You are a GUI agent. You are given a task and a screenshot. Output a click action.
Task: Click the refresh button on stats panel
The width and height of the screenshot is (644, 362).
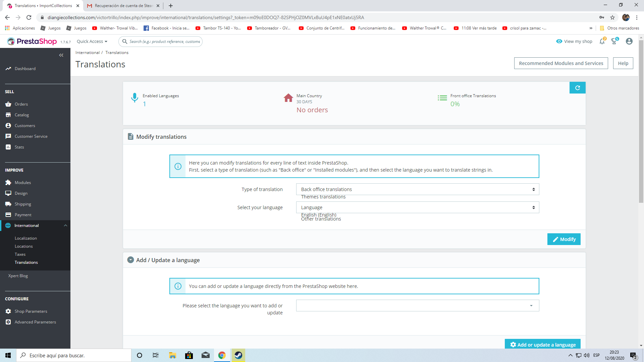[577, 88]
